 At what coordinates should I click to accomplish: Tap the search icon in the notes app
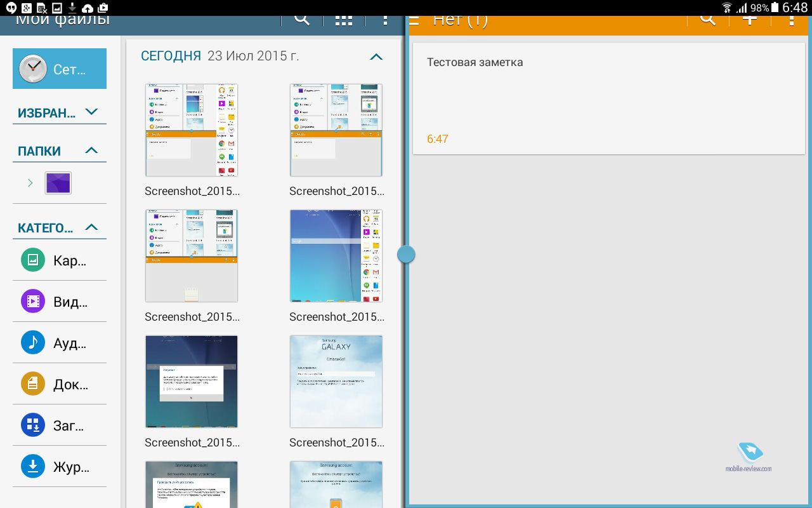(x=707, y=20)
